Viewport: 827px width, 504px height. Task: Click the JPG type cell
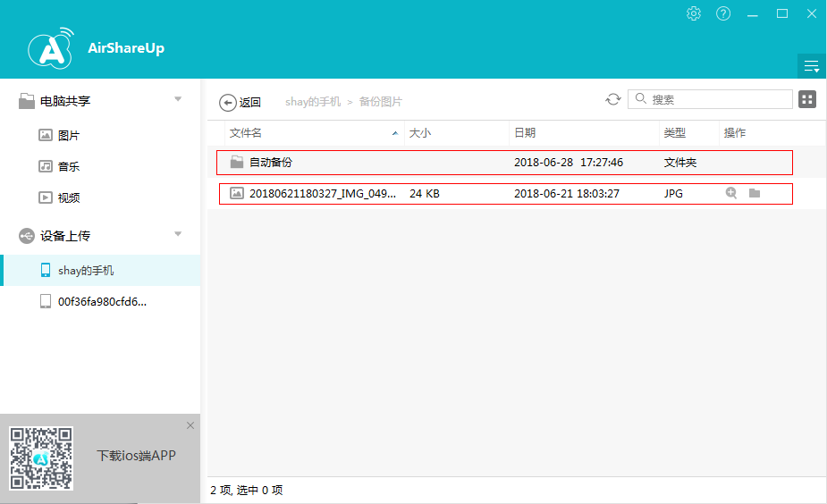pos(673,194)
